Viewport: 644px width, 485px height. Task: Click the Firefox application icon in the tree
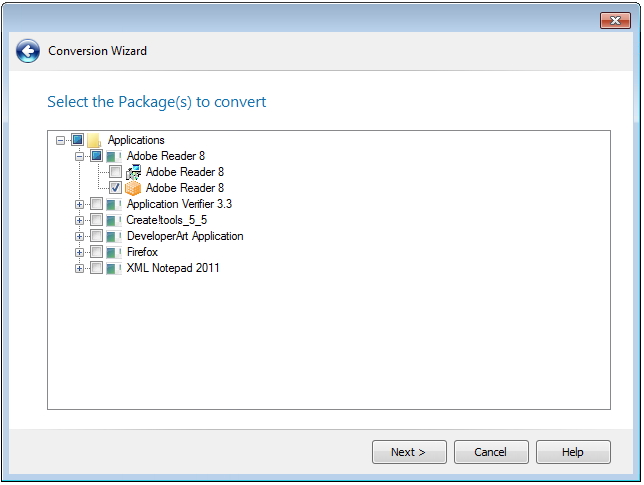point(114,253)
